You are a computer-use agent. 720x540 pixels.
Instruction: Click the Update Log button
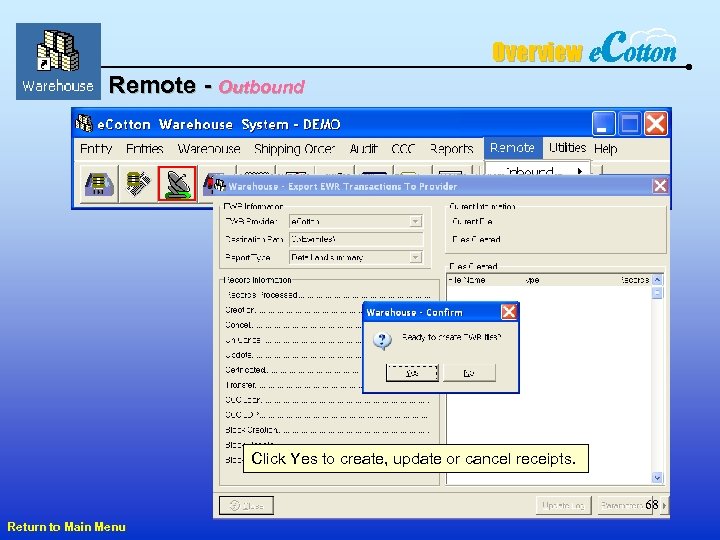pos(563,506)
